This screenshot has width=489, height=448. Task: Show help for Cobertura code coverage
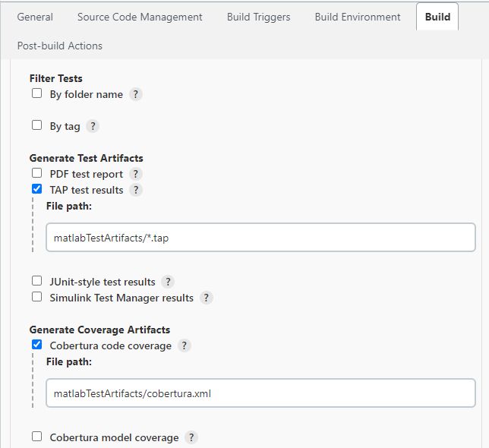pyautogui.click(x=185, y=345)
